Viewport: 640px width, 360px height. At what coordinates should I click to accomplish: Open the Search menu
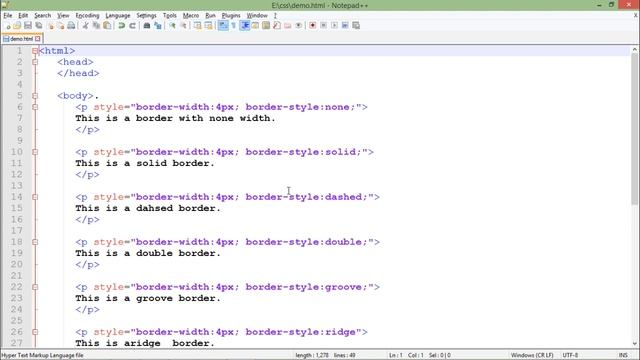(42, 16)
